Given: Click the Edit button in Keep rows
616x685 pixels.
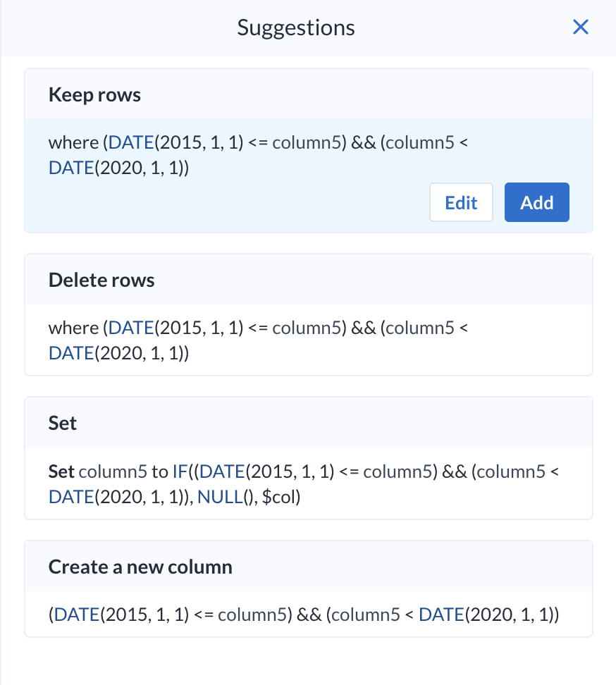Looking at the screenshot, I should coord(461,203).
